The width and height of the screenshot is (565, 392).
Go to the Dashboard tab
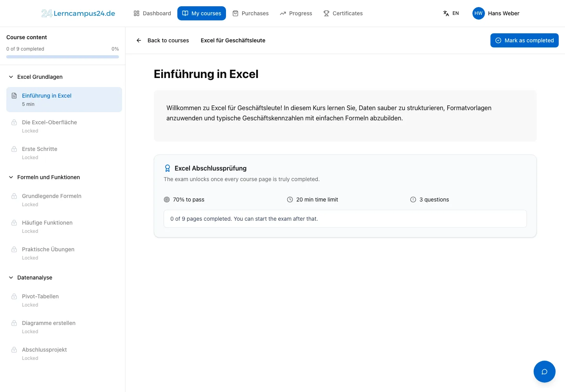tap(152, 13)
